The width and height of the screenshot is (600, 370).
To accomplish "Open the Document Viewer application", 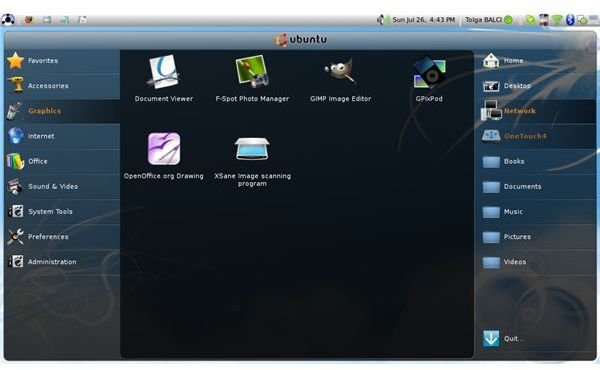I will coord(164,78).
